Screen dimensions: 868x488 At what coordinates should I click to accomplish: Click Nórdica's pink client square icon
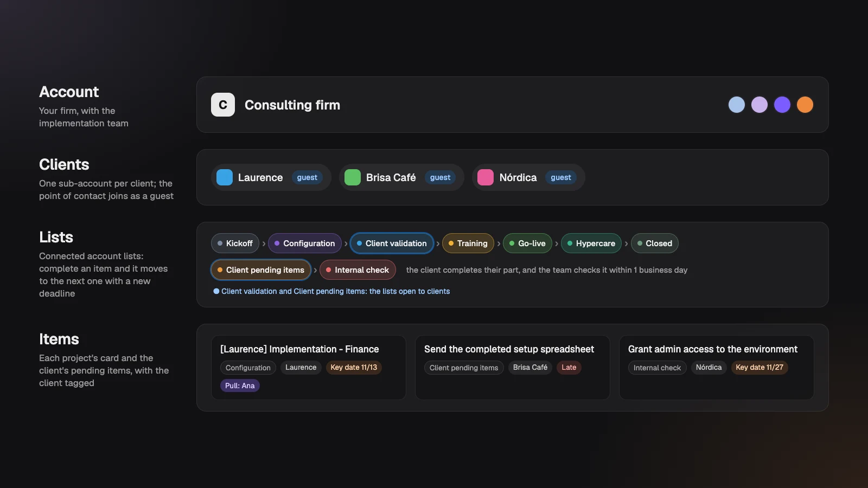(x=486, y=177)
